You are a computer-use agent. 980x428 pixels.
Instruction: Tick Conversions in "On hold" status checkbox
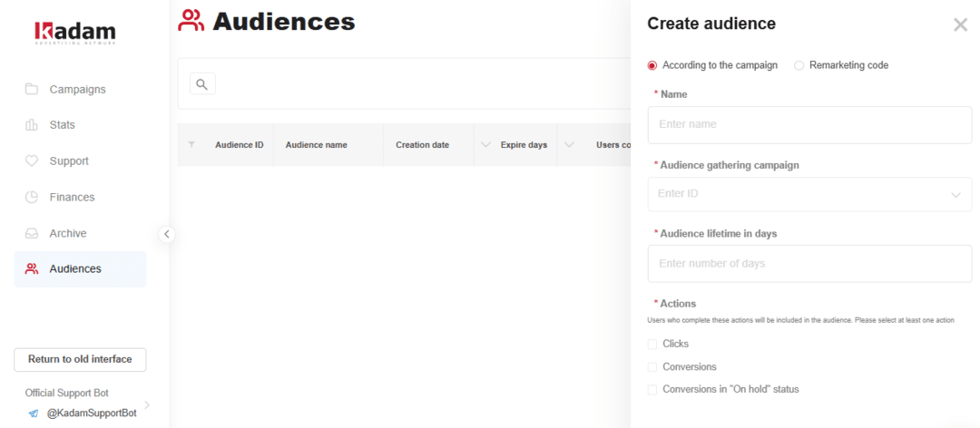pyautogui.click(x=652, y=390)
